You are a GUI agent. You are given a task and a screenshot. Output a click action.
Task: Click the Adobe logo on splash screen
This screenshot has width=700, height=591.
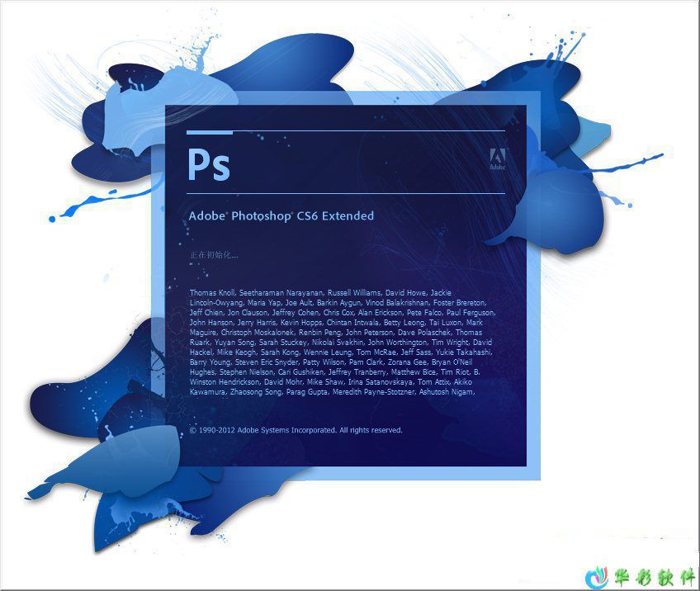coord(497,159)
